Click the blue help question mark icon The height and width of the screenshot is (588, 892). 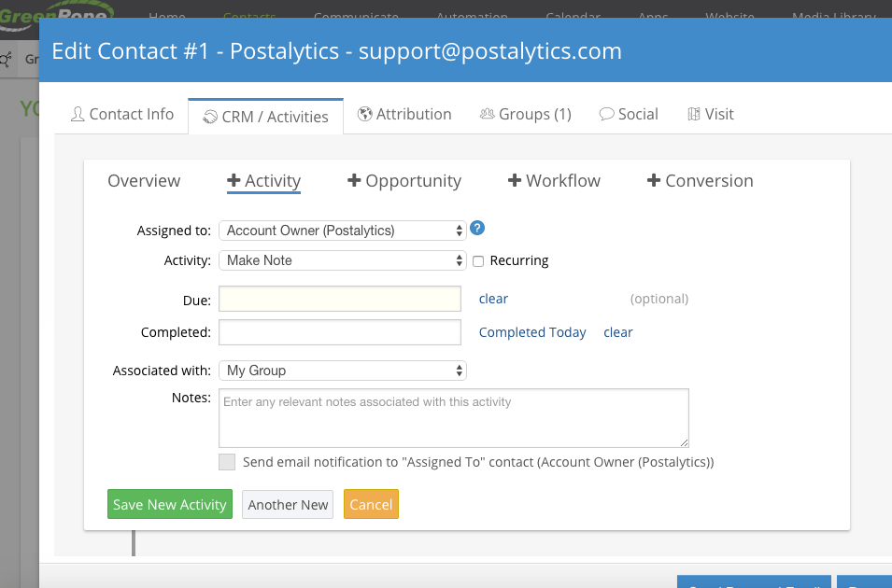tap(477, 228)
